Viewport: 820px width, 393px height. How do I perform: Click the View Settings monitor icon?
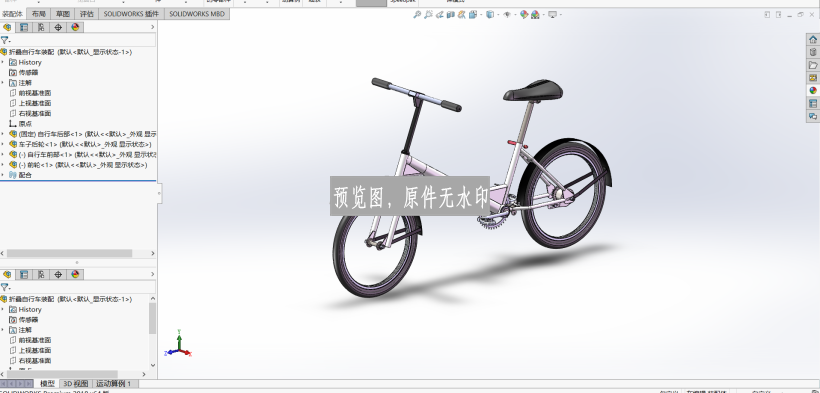coord(552,15)
